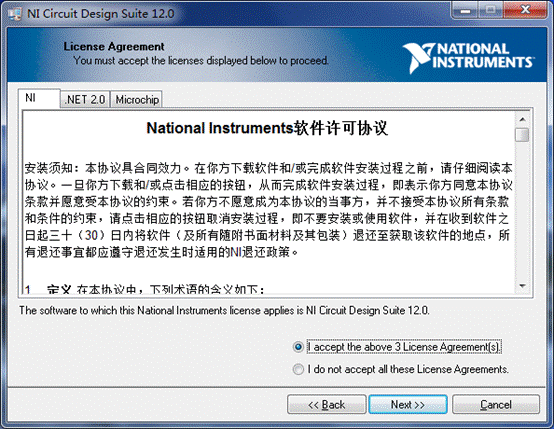Cancel the installation
Screen dimensions: 554x429
pos(496,404)
